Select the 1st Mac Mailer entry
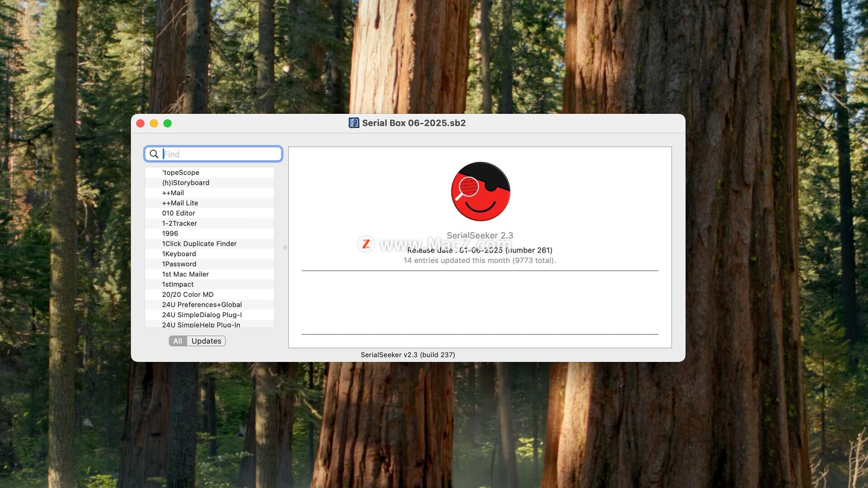868x488 pixels. [209, 274]
